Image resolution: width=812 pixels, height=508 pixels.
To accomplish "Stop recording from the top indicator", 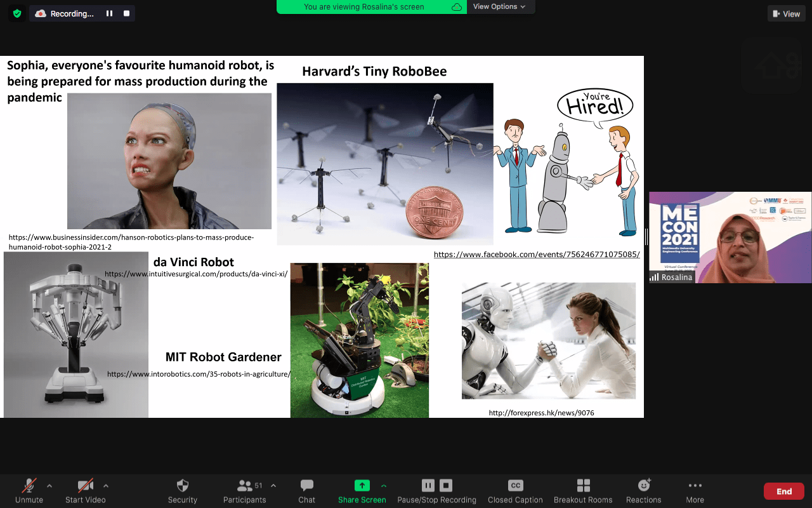I will (x=126, y=13).
